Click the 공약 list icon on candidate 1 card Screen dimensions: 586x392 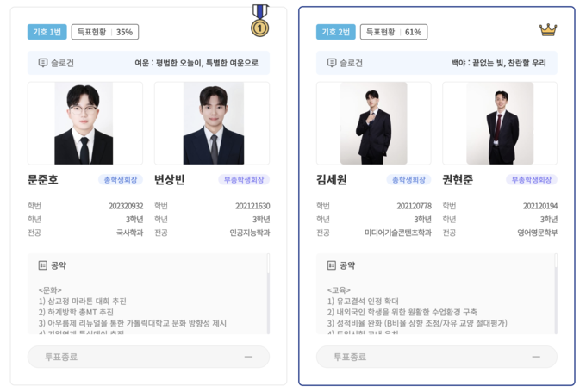(42, 265)
